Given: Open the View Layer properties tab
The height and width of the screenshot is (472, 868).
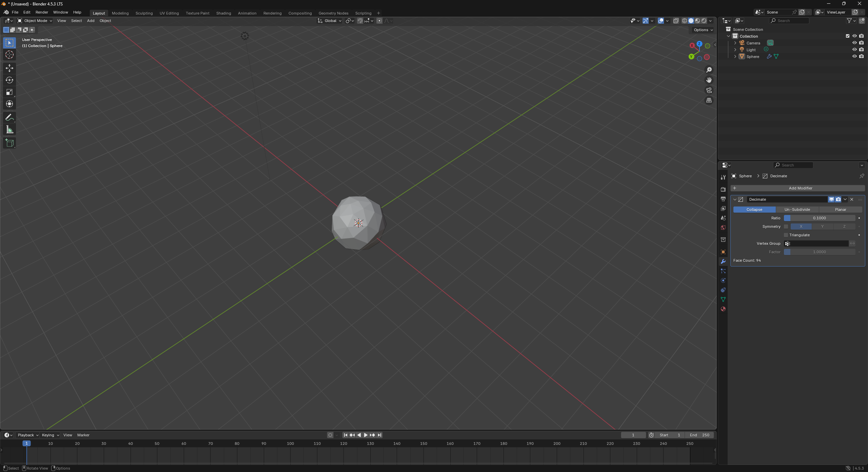Looking at the screenshot, I should point(723,208).
